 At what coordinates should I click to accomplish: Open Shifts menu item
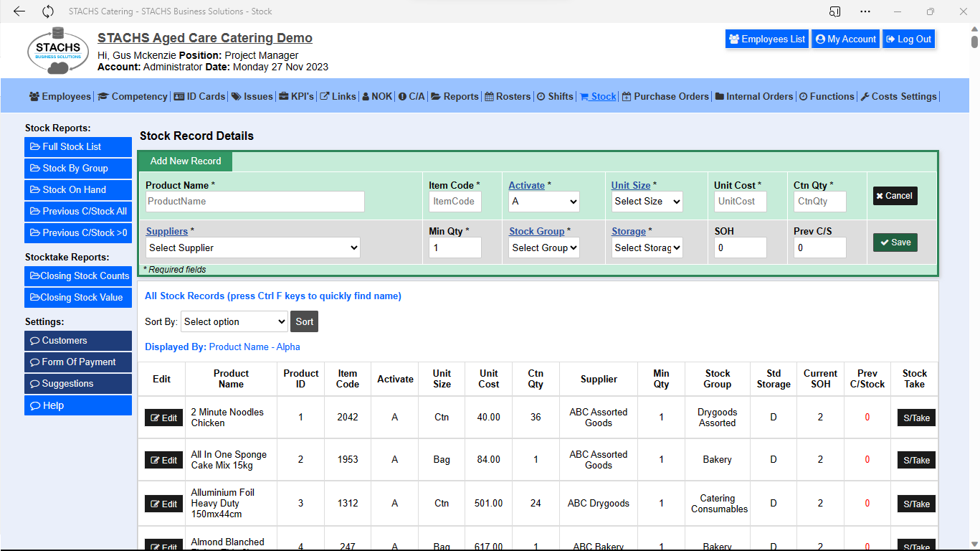(x=556, y=96)
